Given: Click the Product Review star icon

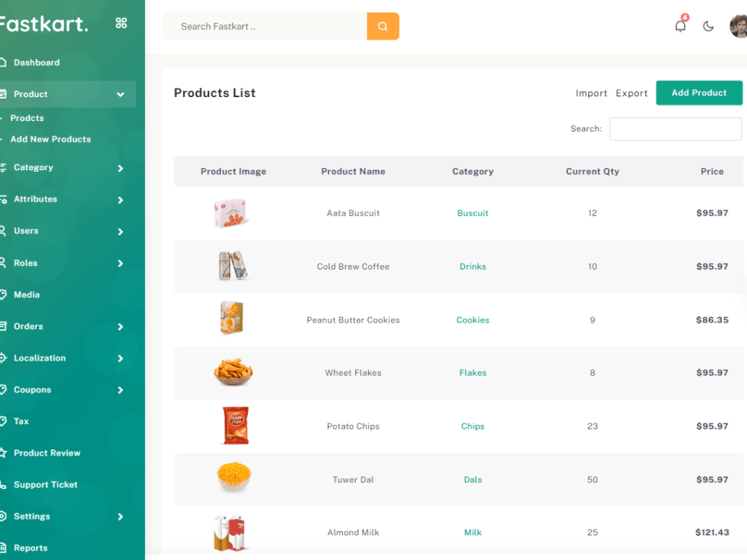Looking at the screenshot, I should click(x=3, y=453).
